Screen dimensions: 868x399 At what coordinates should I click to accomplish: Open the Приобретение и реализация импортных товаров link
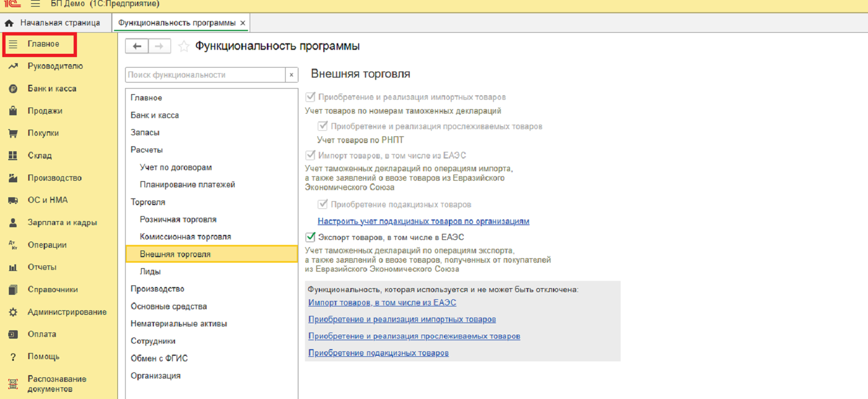pos(402,320)
